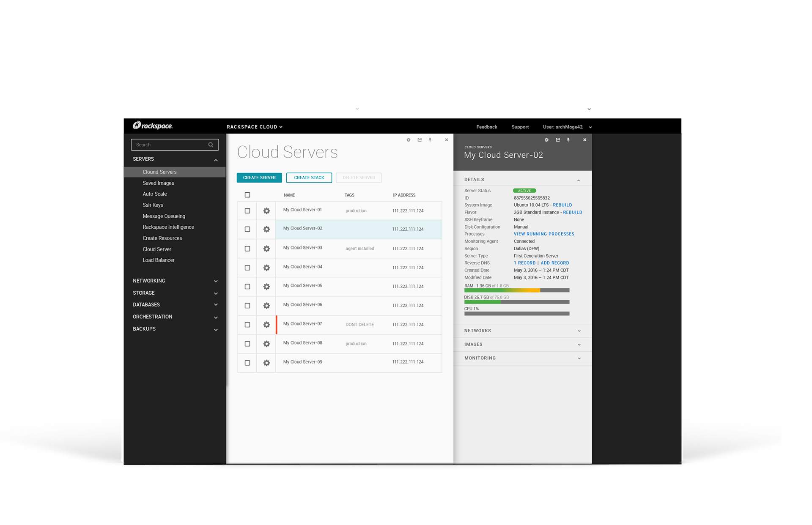Open View Running Processes link
Screen dimensions: 812x525
coord(544,234)
